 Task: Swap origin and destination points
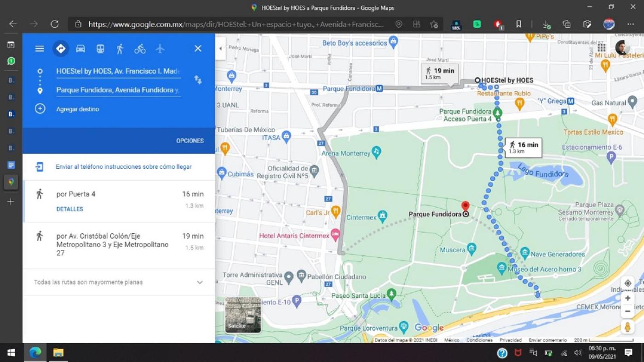tap(198, 80)
